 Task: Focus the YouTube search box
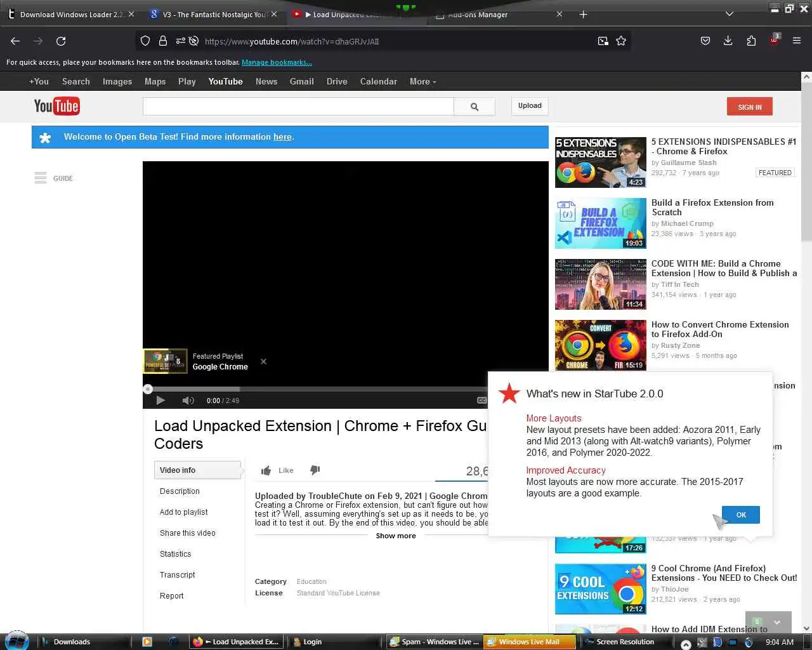click(x=298, y=107)
